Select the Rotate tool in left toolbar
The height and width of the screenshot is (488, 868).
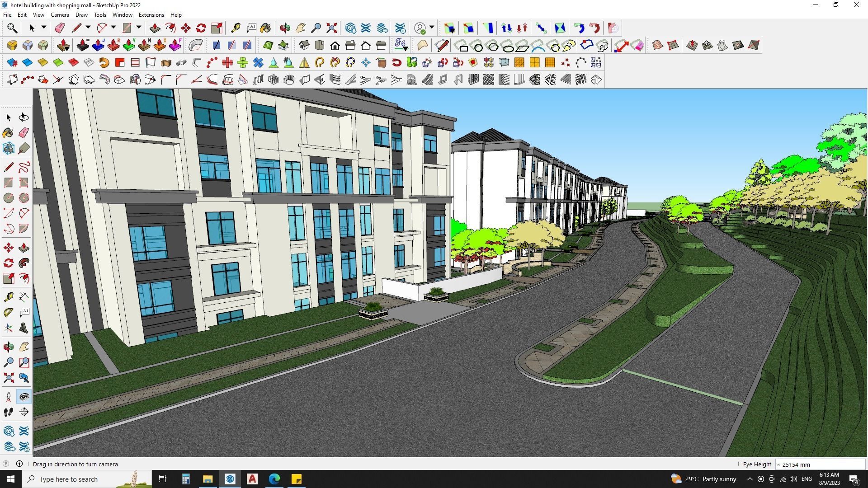coord(8,263)
